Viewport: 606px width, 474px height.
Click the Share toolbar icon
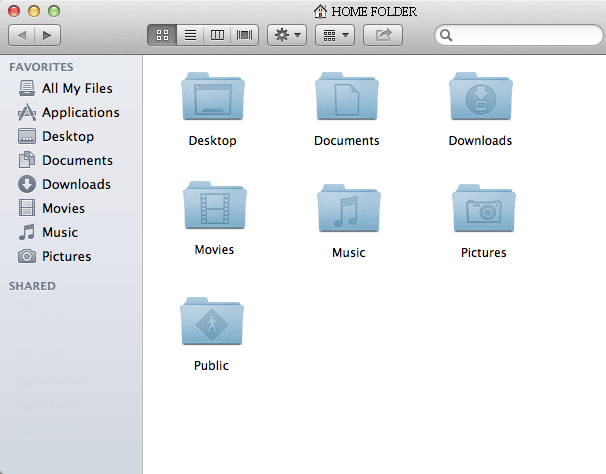[383, 35]
